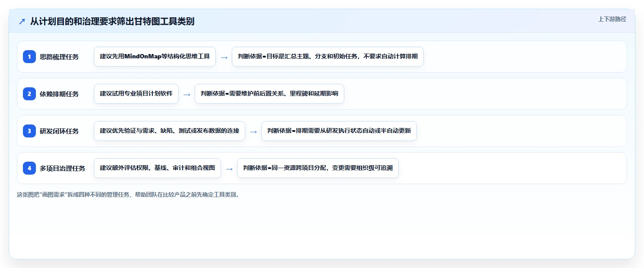This screenshot has width=644, height=268.
Task: Click step badge 4 for 多项目治理任务
Action: click(x=29, y=168)
